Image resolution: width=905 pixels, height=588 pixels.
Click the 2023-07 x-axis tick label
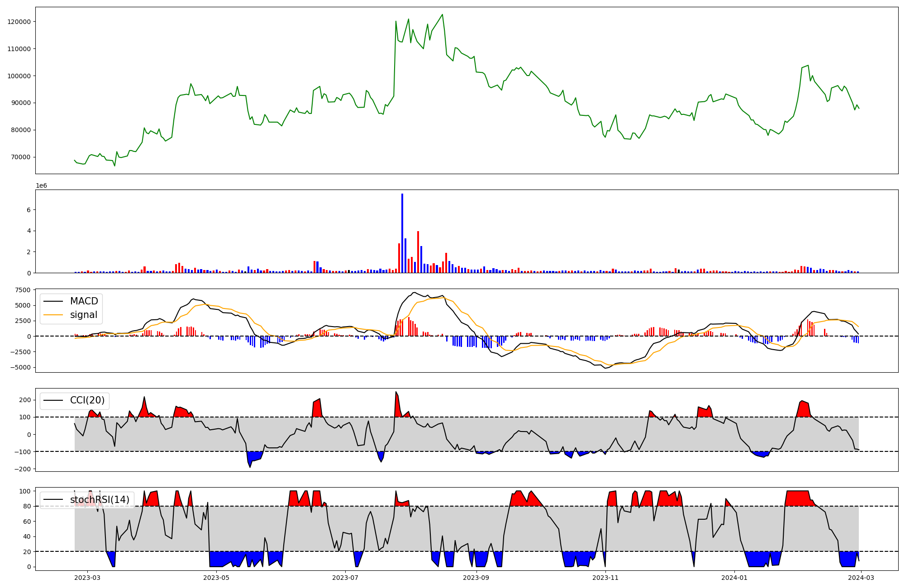pyautogui.click(x=345, y=578)
